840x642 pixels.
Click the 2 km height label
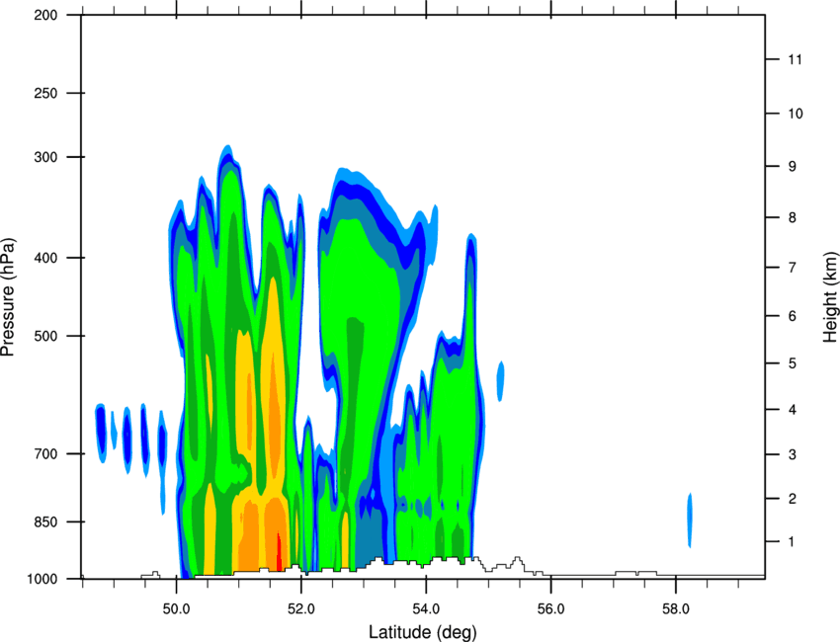793,499
